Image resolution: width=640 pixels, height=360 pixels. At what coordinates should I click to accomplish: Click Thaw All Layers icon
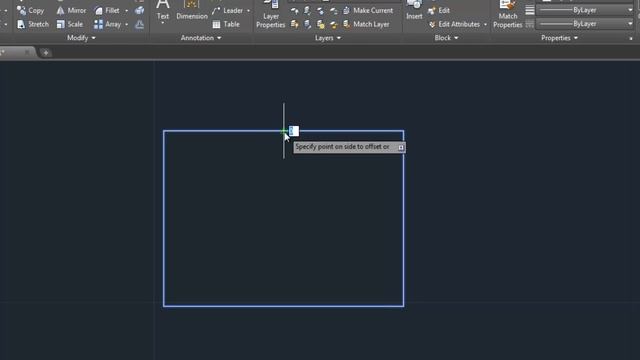point(321,24)
